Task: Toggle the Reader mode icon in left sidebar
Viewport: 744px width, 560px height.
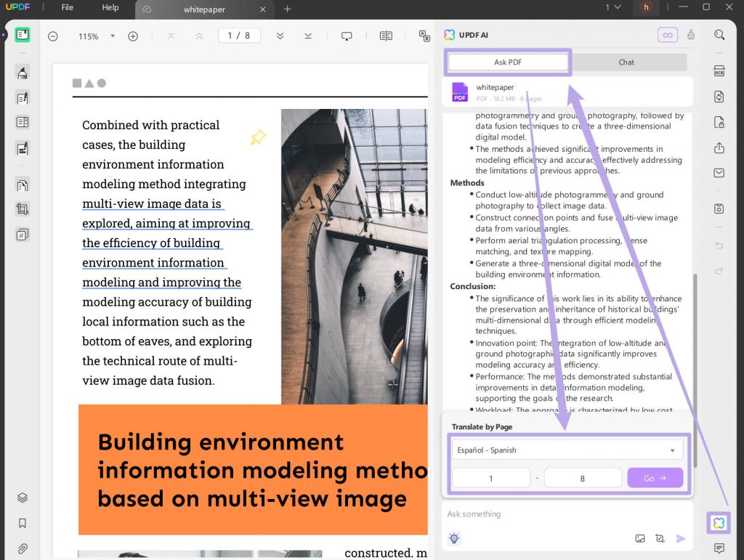Action: pyautogui.click(x=23, y=35)
